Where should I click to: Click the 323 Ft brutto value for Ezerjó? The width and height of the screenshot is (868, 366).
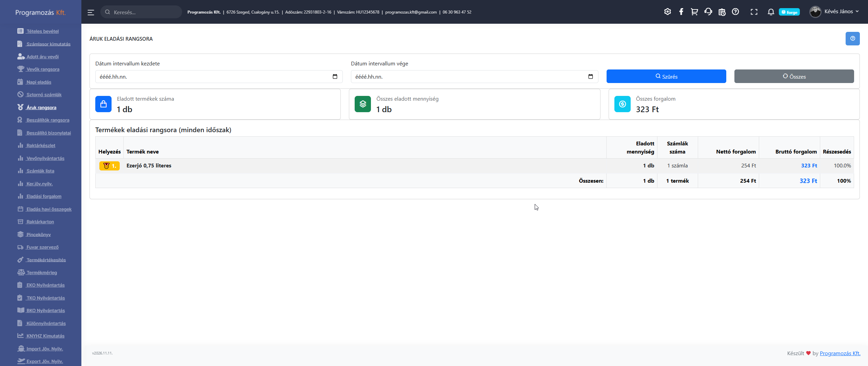pos(809,166)
